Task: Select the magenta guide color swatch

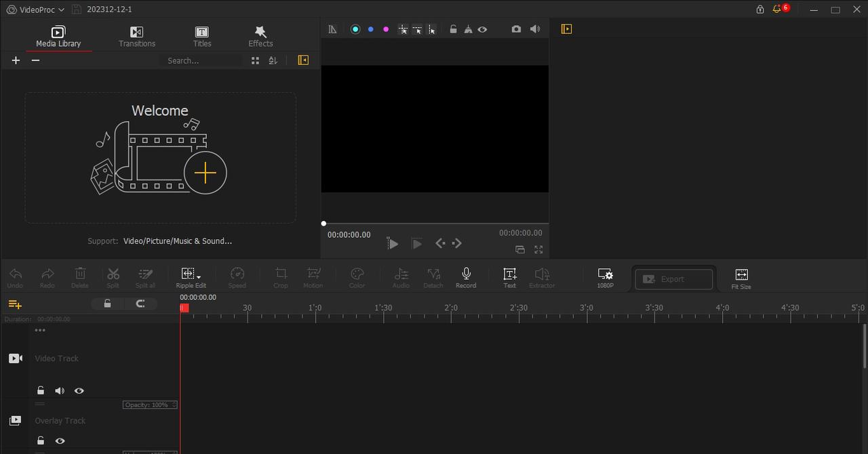Action: pos(386,29)
